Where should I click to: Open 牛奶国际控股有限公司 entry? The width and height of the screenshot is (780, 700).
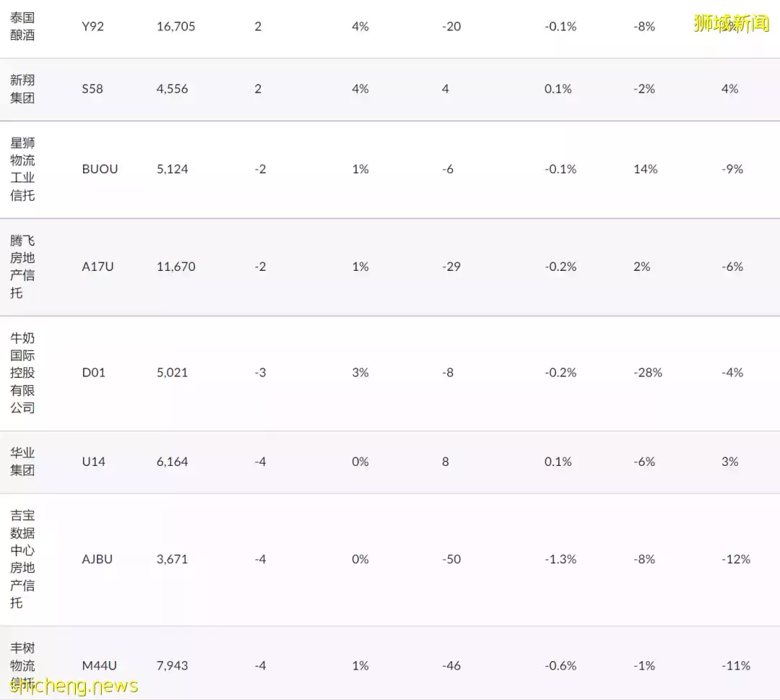click(22, 373)
